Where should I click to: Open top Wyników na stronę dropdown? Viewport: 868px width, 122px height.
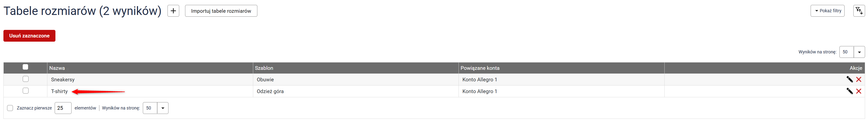[852, 52]
